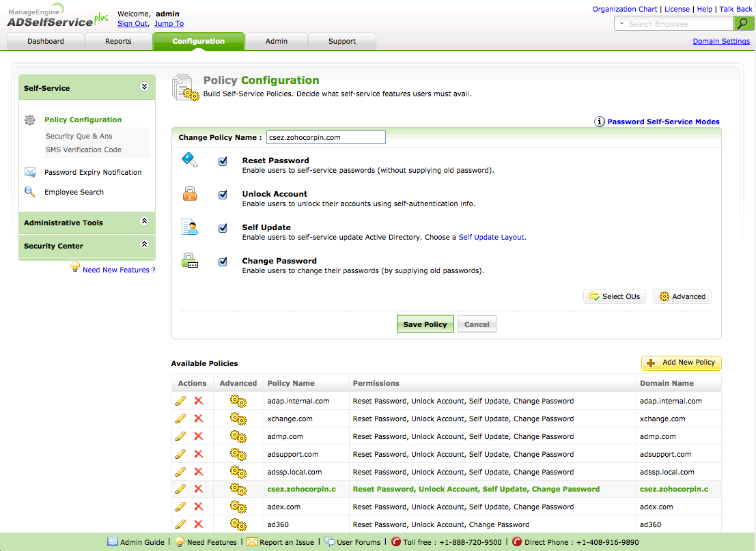Open advanced gears for adex.com
Image resolution: width=756 pixels, height=551 pixels.
coord(238,507)
